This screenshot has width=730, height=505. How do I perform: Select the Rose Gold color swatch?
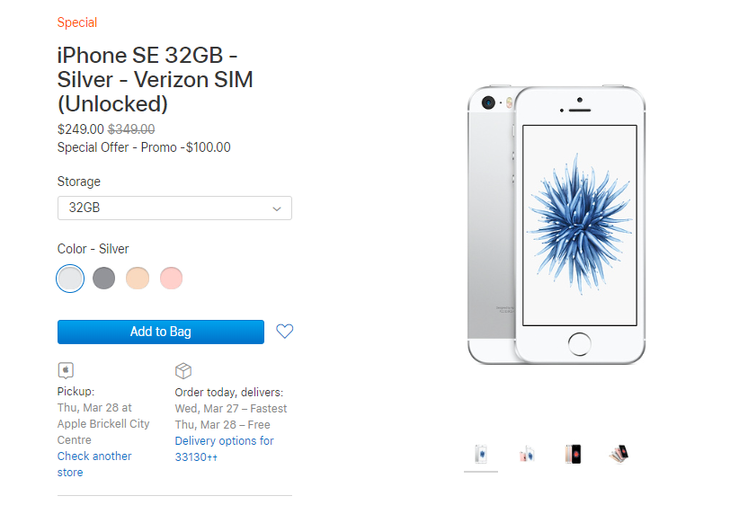[171, 278]
